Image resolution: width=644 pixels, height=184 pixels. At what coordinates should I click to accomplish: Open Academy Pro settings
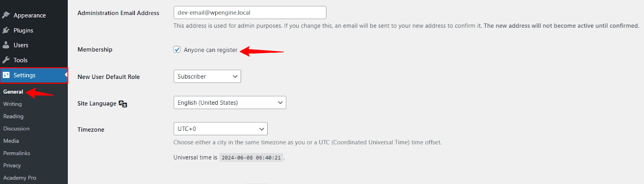coord(20,178)
